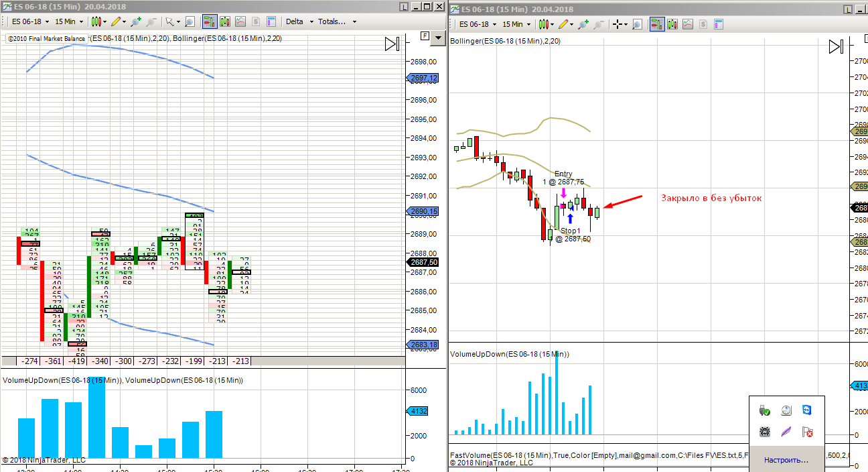Click 2697,12 price marker on left axis
Screen dimensions: 868x472
click(423, 78)
